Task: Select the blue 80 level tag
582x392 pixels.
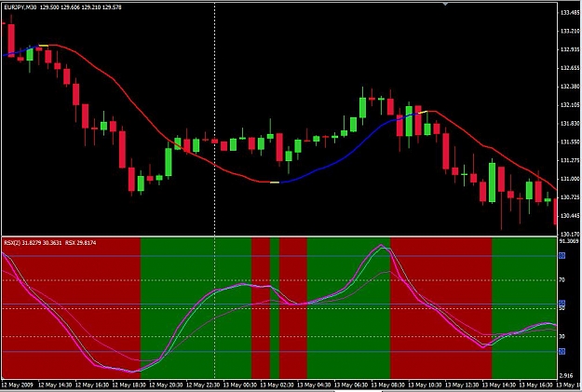Action: 562,256
